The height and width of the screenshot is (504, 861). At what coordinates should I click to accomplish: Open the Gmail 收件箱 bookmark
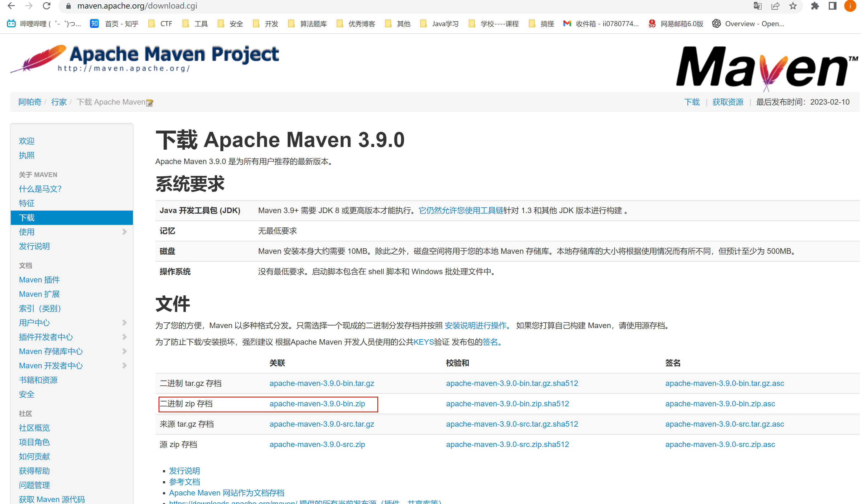[601, 24]
